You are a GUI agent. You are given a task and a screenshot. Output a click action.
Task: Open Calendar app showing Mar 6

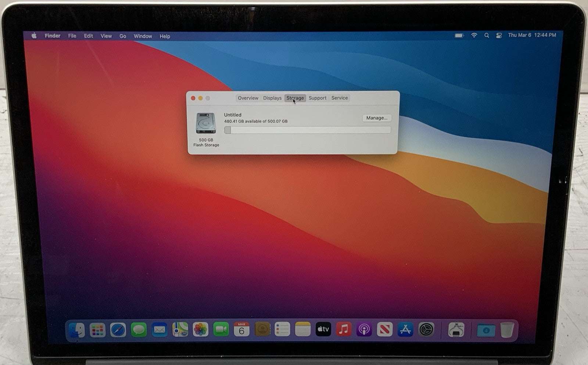241,329
